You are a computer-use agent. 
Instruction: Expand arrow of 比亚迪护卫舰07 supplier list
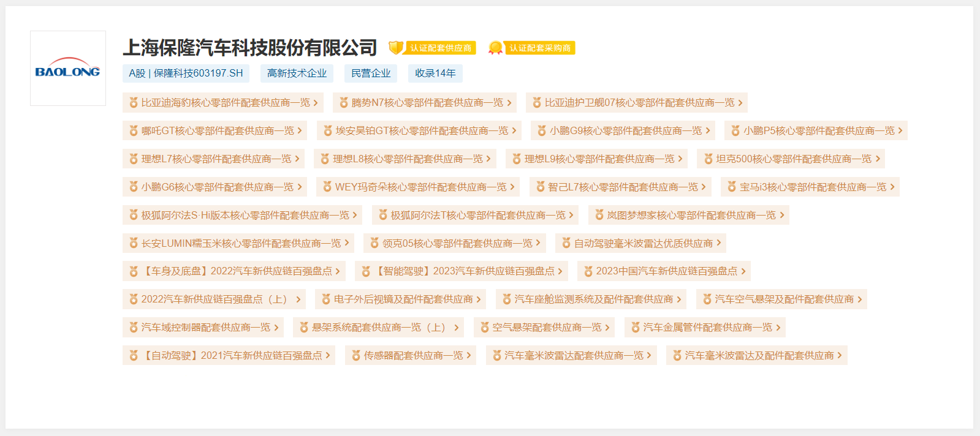740,103
